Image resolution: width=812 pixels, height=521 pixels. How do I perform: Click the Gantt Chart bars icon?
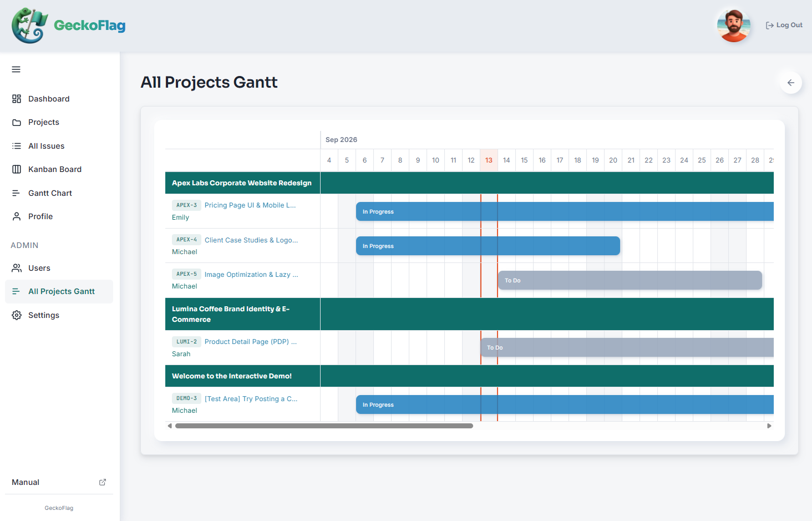click(17, 193)
